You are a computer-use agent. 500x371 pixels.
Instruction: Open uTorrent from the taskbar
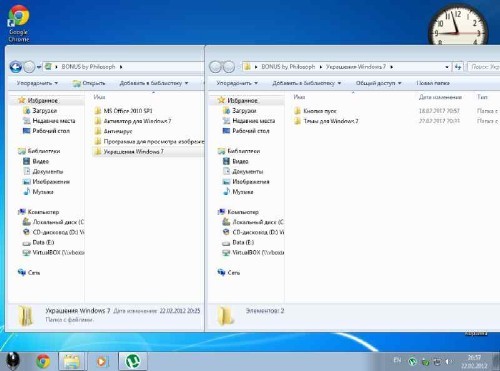point(132,361)
